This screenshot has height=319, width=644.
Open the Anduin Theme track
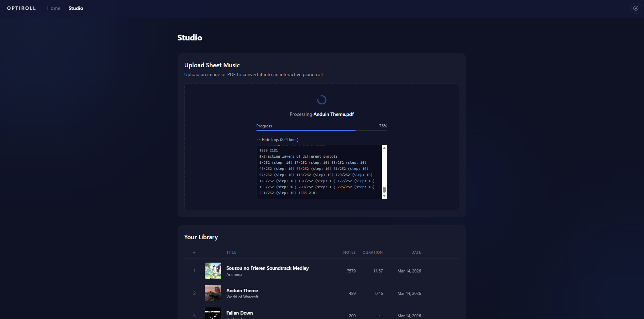pyautogui.click(x=242, y=290)
